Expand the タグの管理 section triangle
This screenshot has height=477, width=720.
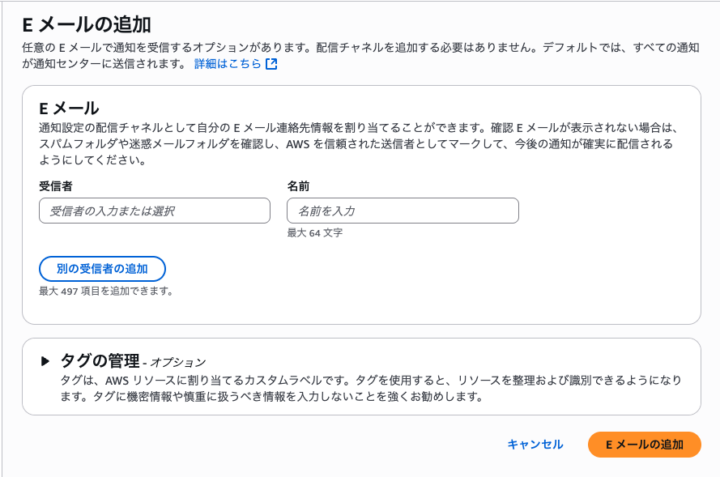click(45, 361)
